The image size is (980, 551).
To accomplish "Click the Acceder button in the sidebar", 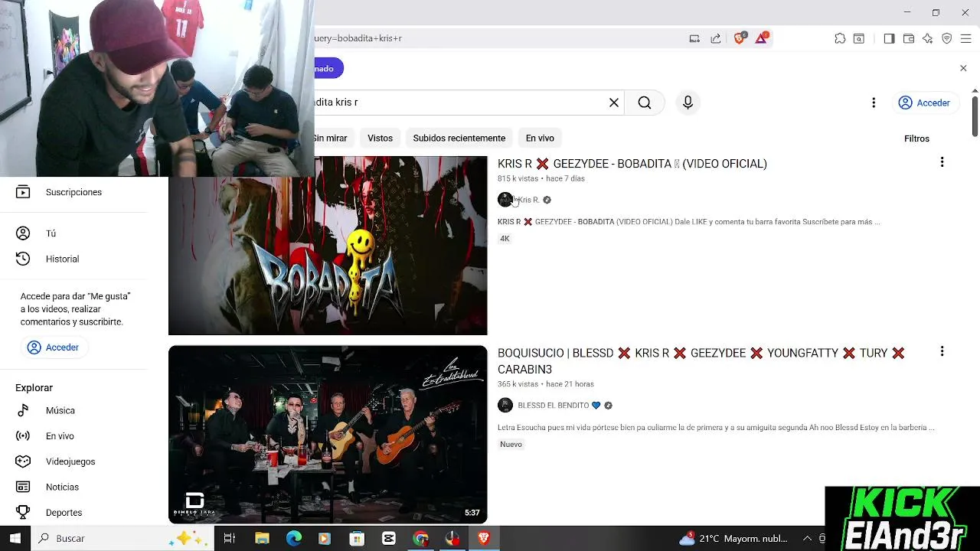I will pos(54,347).
